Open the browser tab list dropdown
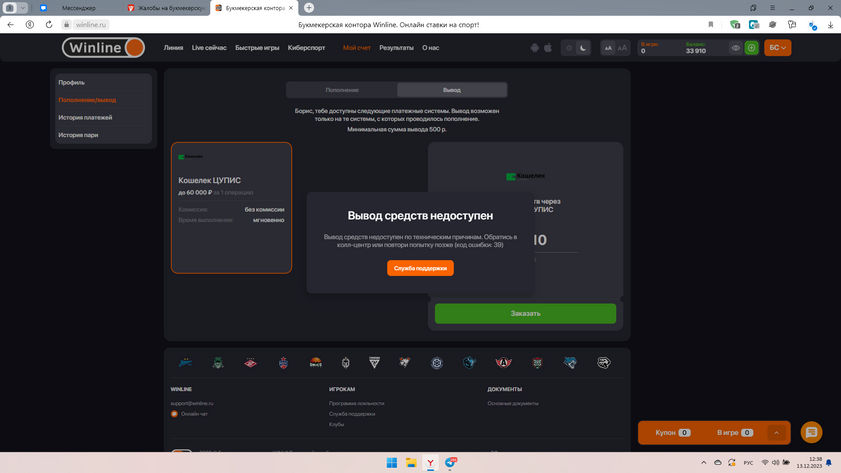The height and width of the screenshot is (473, 841). pos(22,8)
